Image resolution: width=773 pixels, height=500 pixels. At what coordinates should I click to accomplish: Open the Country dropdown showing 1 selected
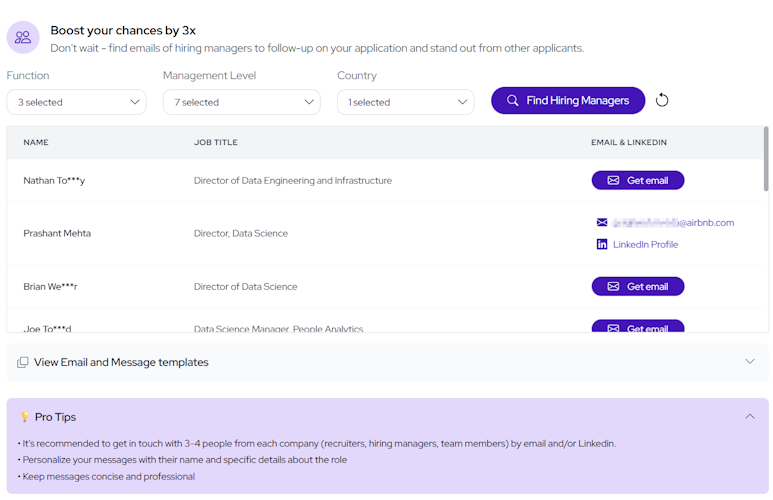(x=406, y=102)
